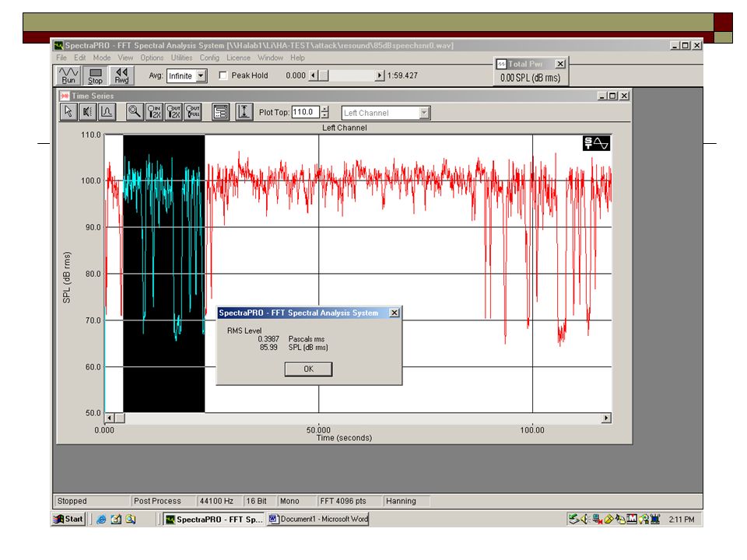The image size is (747, 560).
Task: Open the View menu
Action: coord(125,58)
